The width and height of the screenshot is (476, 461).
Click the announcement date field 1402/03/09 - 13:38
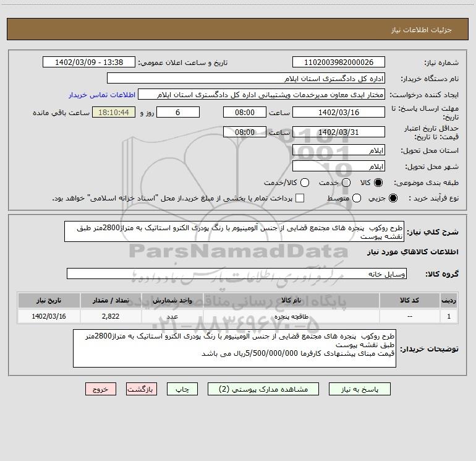point(89,62)
